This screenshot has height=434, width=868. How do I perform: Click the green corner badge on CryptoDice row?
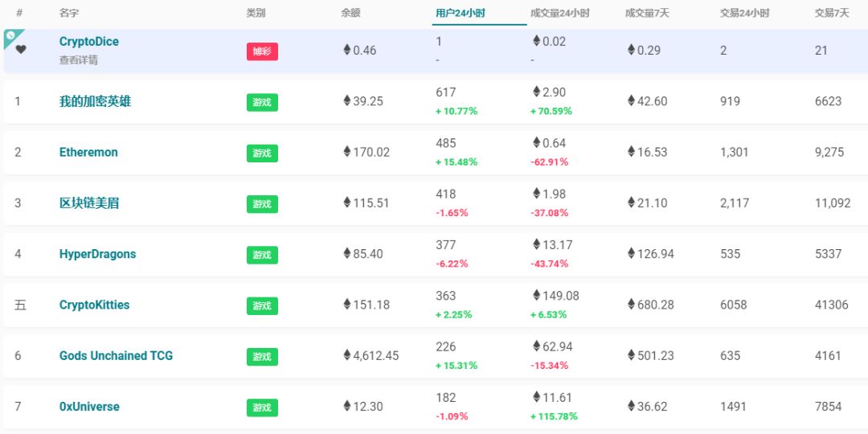coord(11,36)
